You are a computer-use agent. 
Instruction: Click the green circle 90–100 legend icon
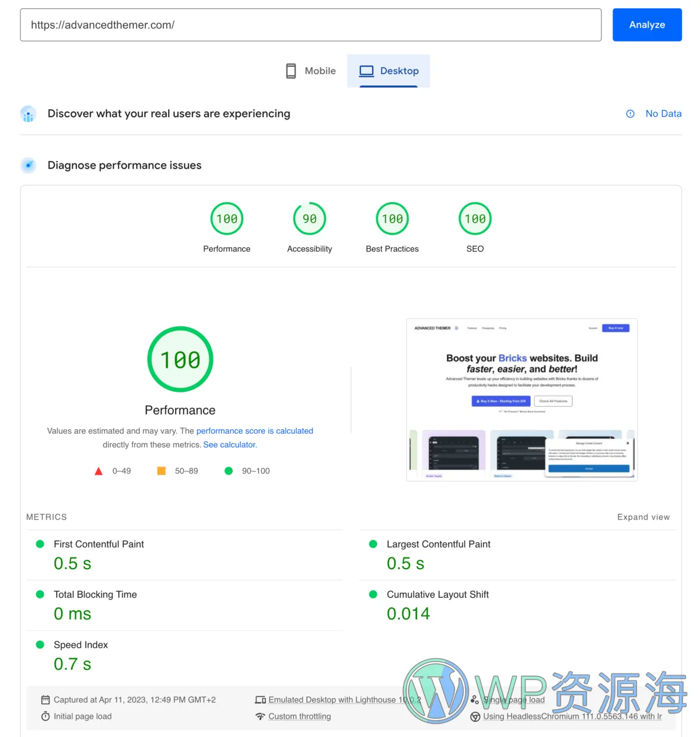[229, 471]
